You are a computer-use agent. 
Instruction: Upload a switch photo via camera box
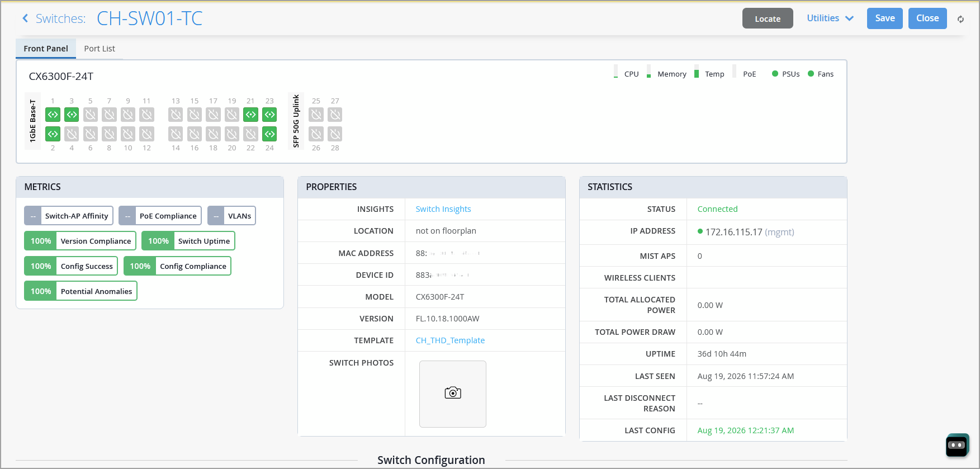coord(453,394)
